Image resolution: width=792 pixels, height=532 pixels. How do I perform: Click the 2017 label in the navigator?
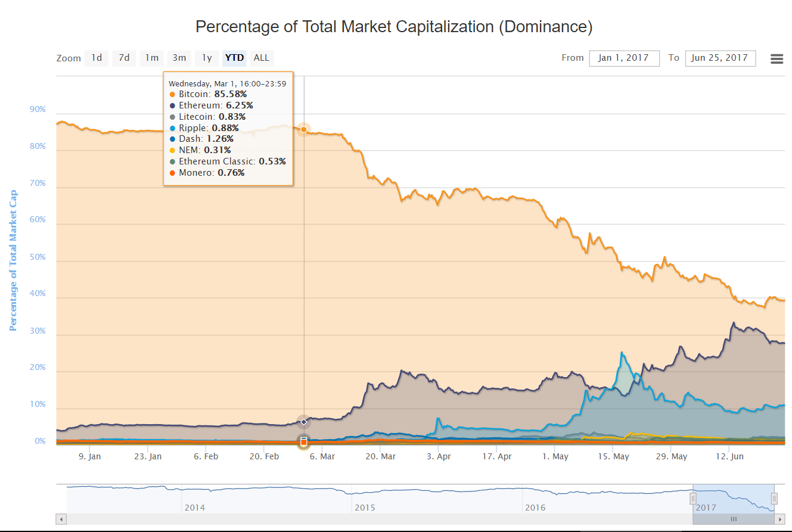click(x=706, y=508)
